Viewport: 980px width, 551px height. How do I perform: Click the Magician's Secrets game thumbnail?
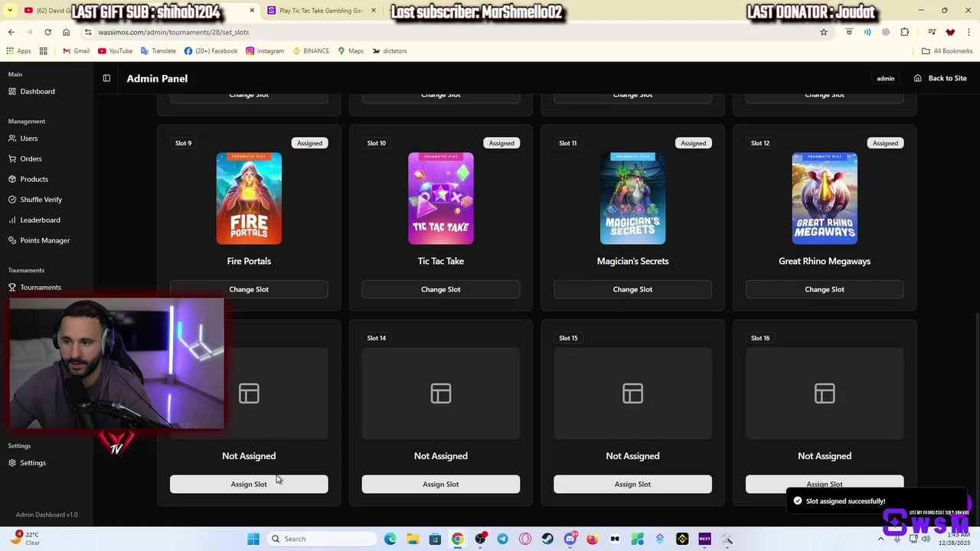coord(632,199)
